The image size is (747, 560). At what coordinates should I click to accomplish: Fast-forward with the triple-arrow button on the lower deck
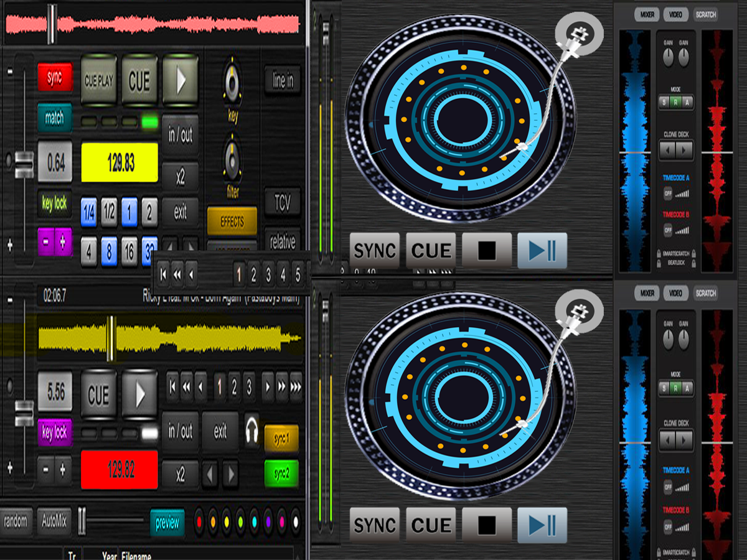[296, 387]
